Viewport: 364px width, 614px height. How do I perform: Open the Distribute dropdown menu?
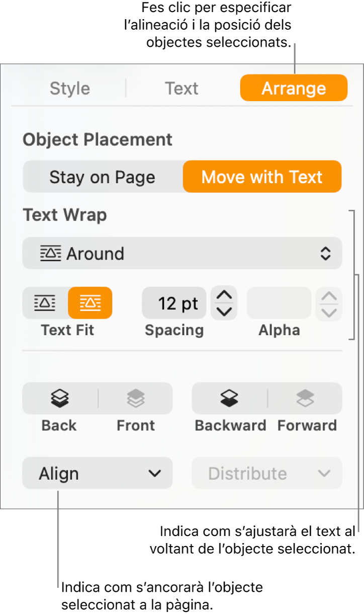[266, 474]
